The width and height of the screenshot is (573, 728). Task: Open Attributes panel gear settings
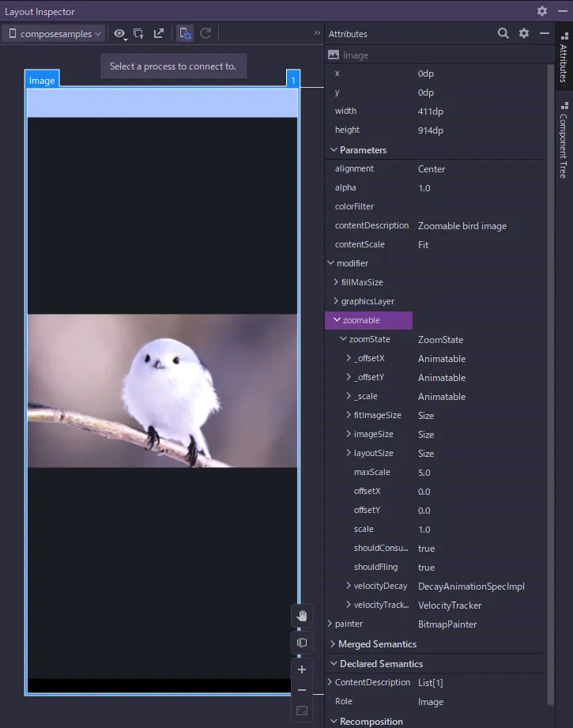tap(524, 34)
